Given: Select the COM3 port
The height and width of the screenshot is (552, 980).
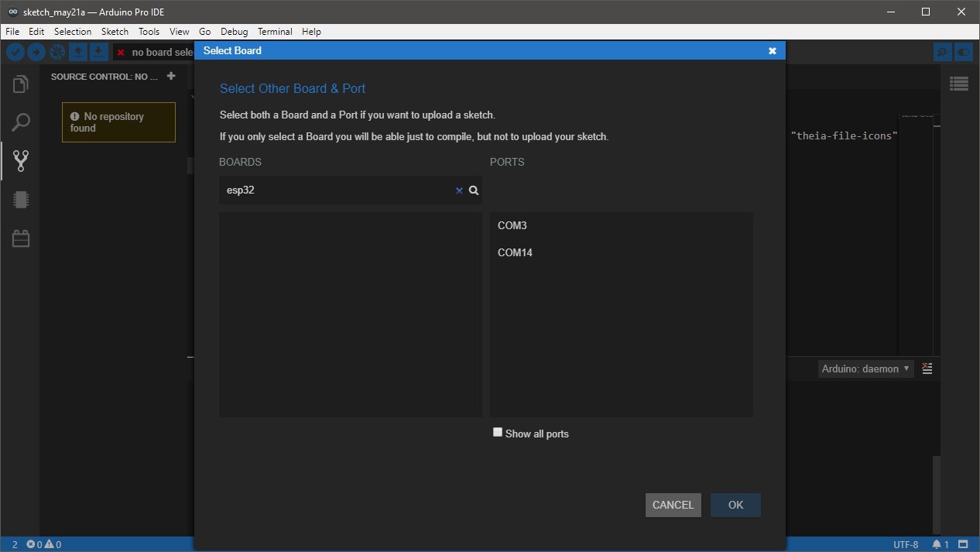Looking at the screenshot, I should (622, 226).
